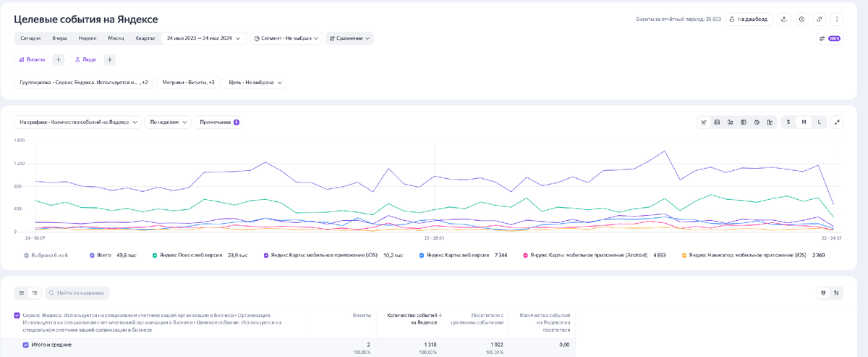
Task: Open the Метрики · Визиты, +3 selector
Action: (188, 83)
